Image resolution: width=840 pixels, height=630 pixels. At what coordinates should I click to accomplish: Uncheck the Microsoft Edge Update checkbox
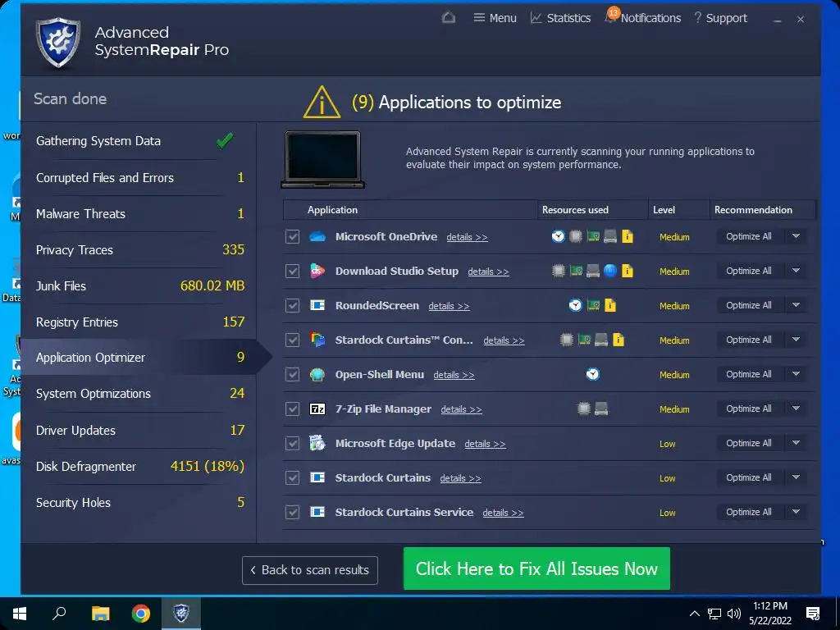pyautogui.click(x=293, y=443)
